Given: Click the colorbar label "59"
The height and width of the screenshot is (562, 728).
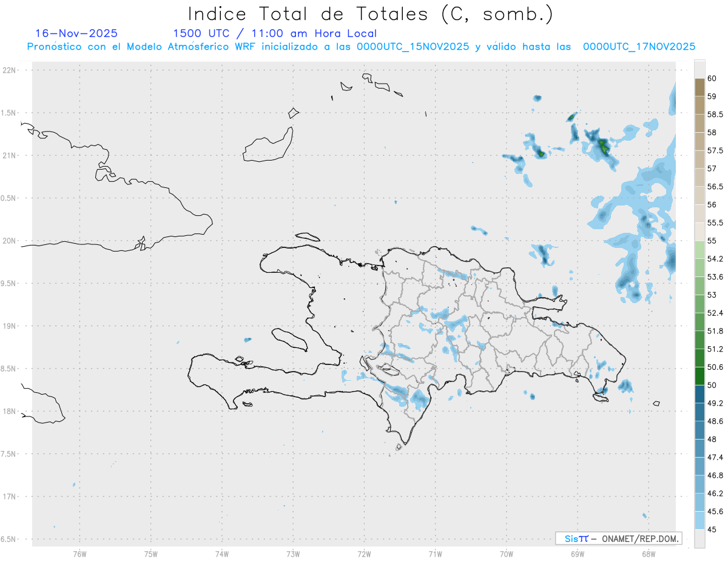Looking at the screenshot, I should (x=712, y=96).
